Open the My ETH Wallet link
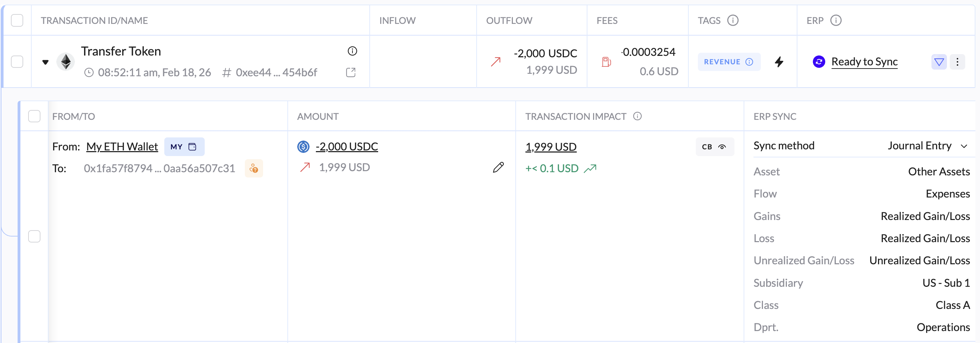The height and width of the screenshot is (343, 980). pos(122,147)
